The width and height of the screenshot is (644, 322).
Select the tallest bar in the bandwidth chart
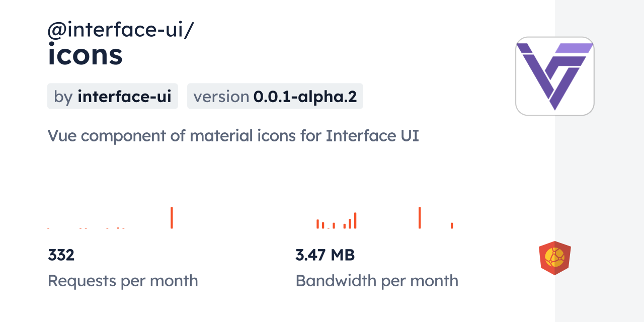420,218
